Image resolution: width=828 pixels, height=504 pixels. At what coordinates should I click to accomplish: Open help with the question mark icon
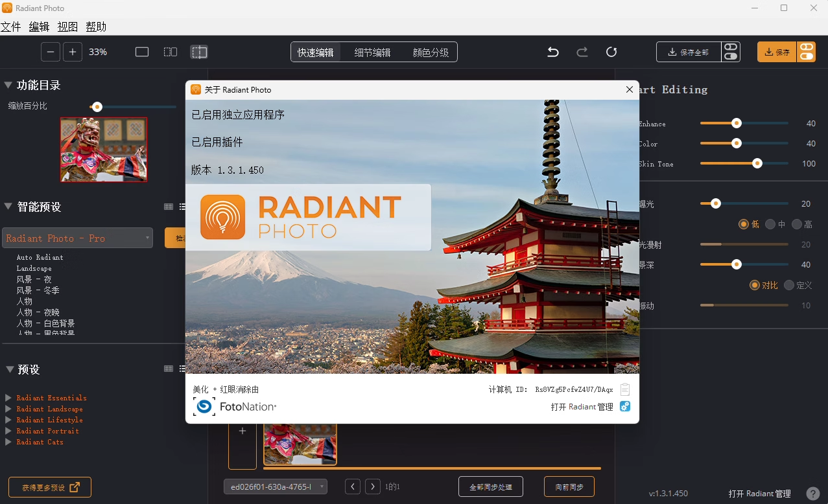812,493
